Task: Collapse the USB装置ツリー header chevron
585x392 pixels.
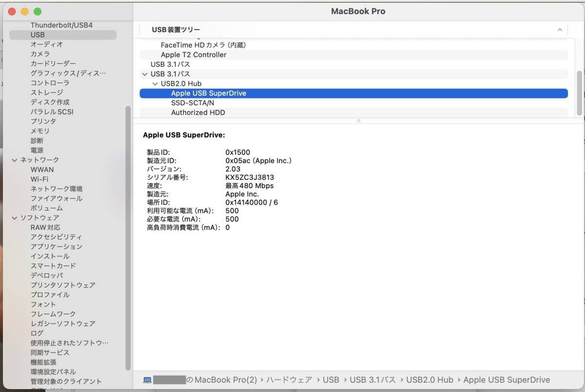Action: (560, 30)
